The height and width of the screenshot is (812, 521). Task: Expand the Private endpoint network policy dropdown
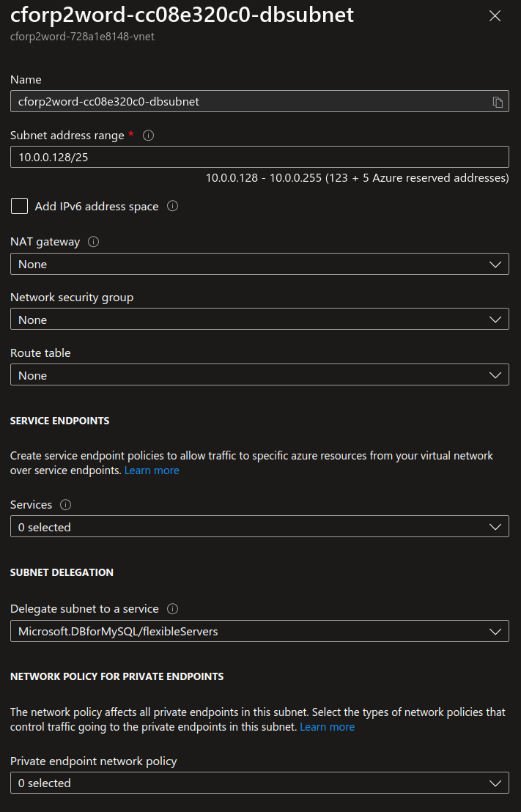point(259,783)
